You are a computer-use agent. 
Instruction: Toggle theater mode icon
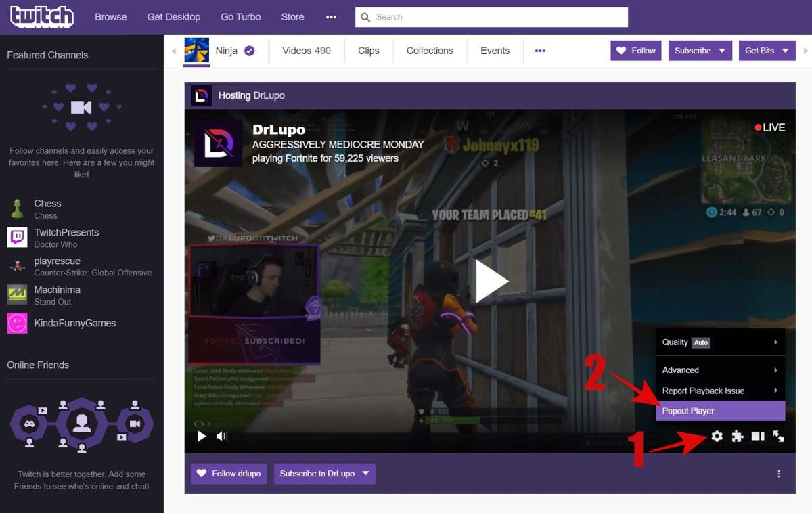(x=758, y=437)
